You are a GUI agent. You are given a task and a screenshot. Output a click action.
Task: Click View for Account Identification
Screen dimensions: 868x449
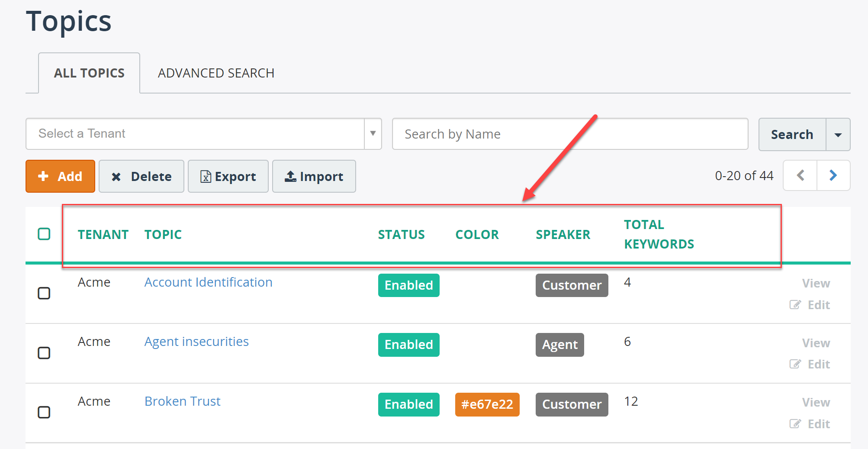click(816, 283)
